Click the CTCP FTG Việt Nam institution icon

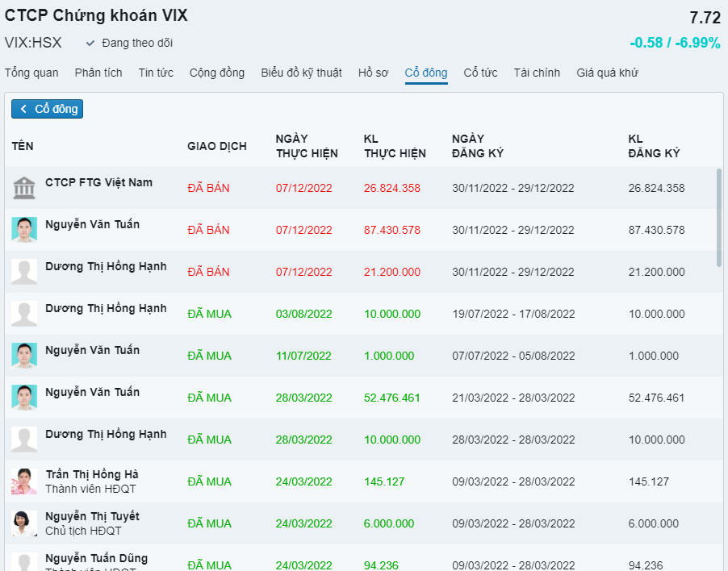coord(24,188)
